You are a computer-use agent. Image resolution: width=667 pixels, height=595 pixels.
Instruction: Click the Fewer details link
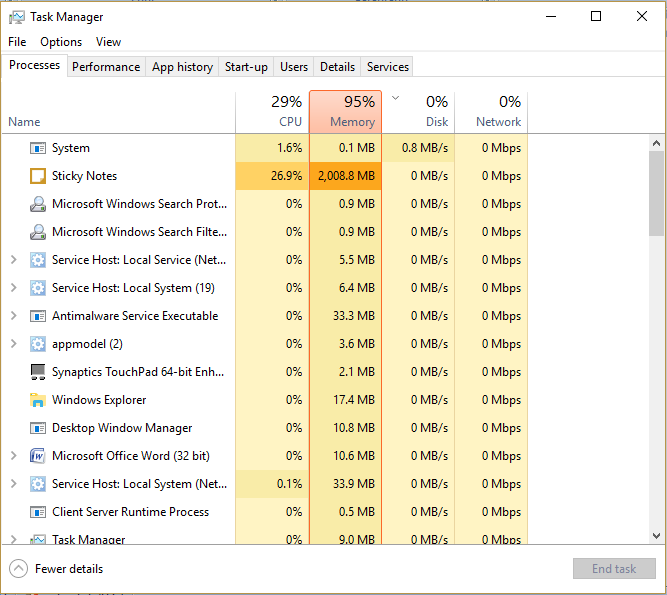[69, 569]
